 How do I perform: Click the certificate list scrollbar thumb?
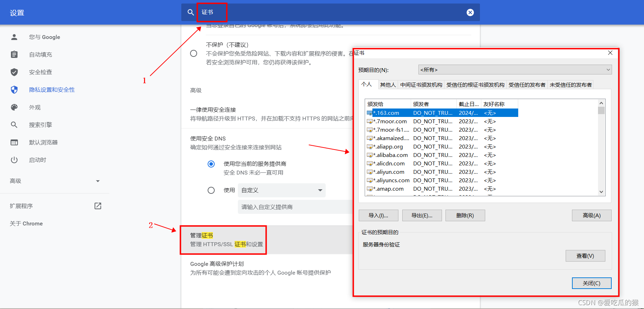point(601,110)
